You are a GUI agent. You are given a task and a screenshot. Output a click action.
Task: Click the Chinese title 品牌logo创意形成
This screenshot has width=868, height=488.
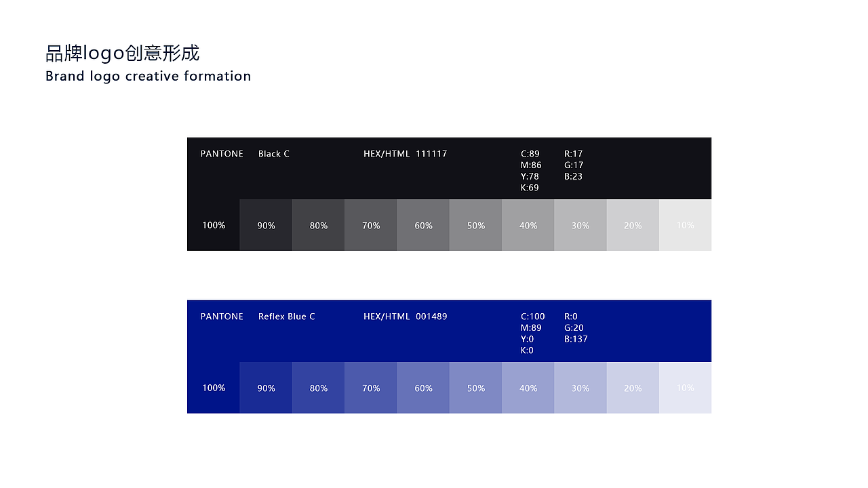point(123,53)
